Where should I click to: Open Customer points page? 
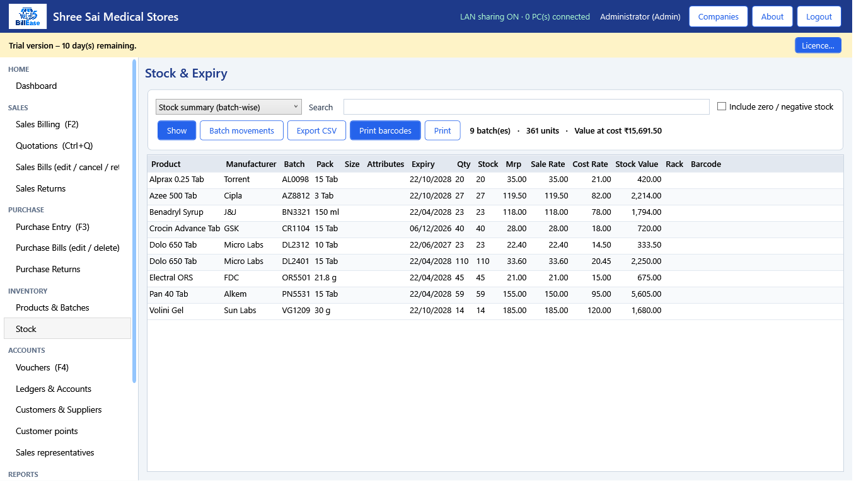click(47, 431)
